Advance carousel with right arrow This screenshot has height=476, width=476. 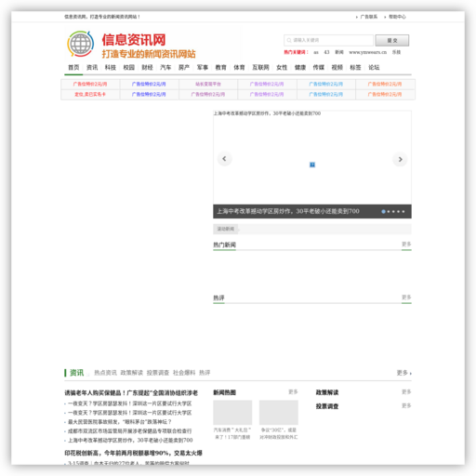click(x=400, y=159)
